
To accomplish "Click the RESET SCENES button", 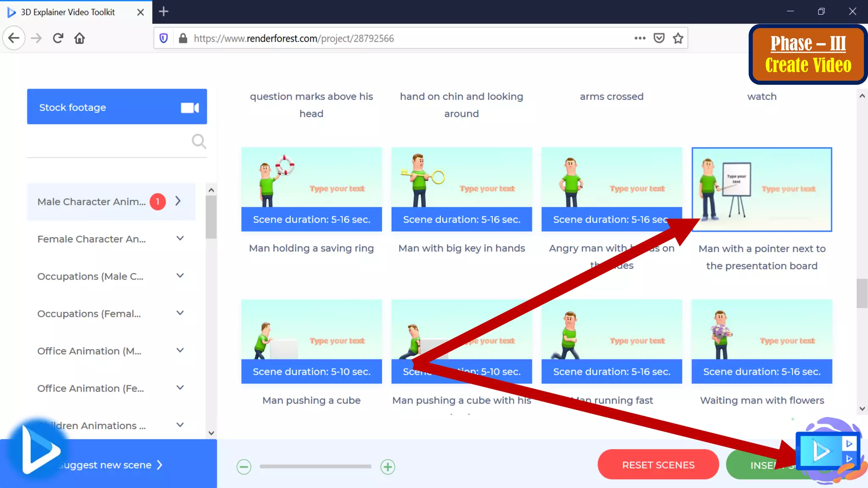I will tap(658, 465).
